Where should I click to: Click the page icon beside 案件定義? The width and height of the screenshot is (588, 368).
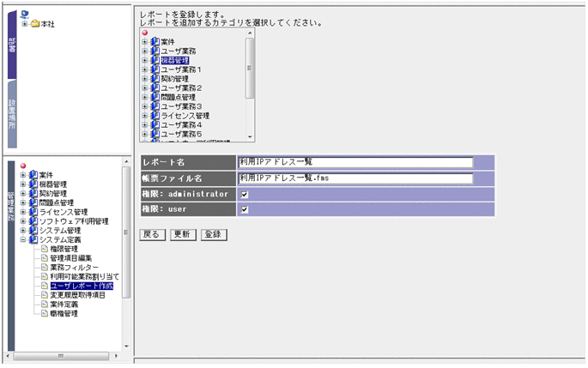click(x=45, y=304)
